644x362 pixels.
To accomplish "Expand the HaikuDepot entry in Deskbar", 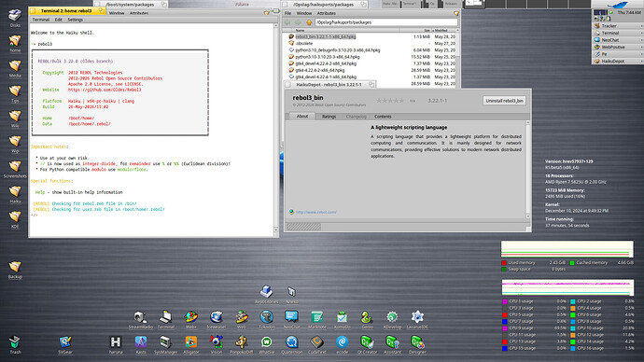I will pos(618,61).
